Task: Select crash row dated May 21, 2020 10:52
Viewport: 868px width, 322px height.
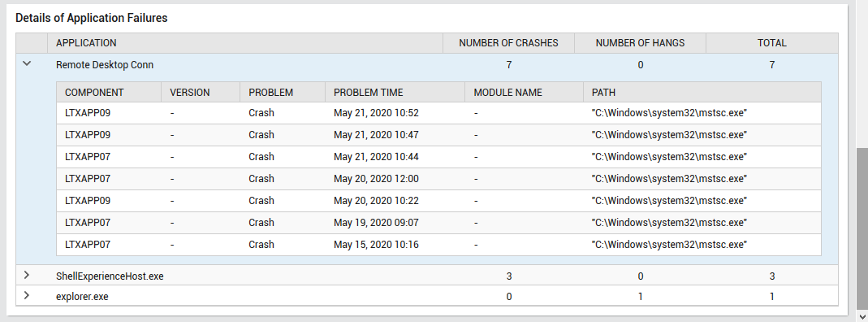Action: click(x=438, y=113)
